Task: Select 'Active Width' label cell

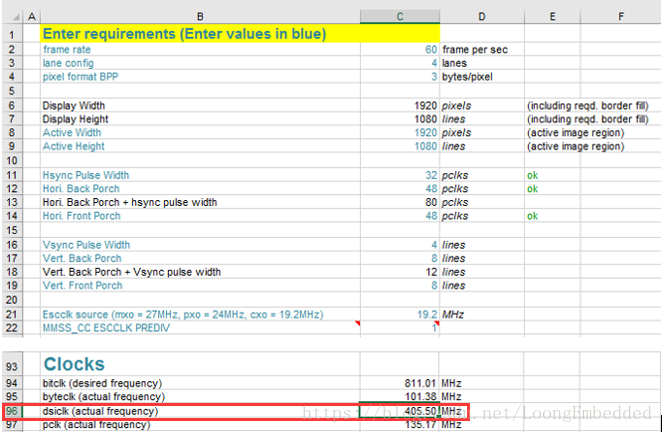Action: tap(200, 132)
